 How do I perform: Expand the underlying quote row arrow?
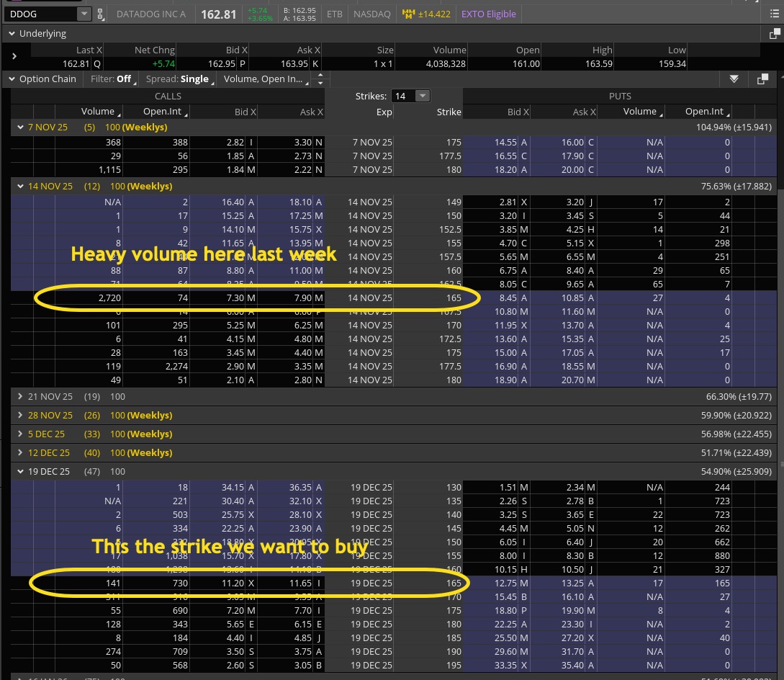click(x=14, y=56)
